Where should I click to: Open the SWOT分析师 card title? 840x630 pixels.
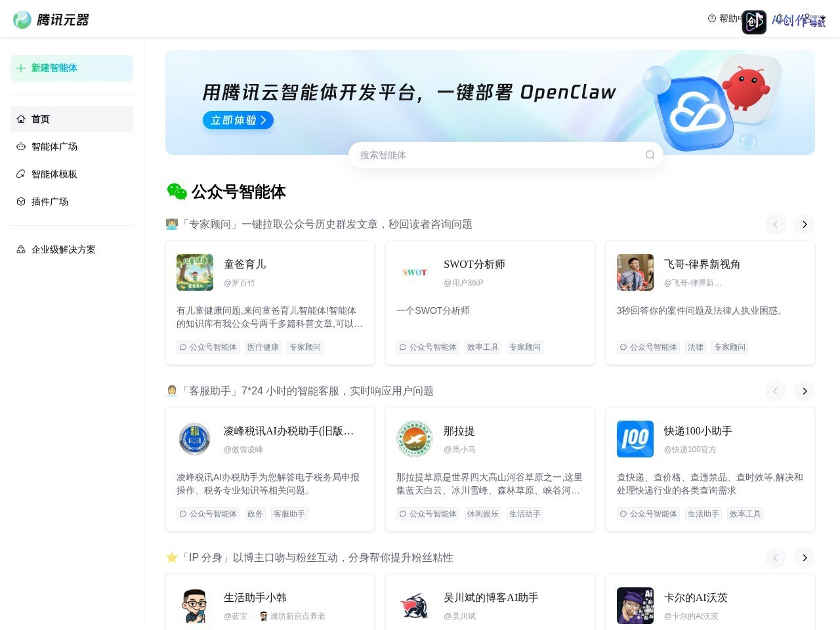(474, 264)
